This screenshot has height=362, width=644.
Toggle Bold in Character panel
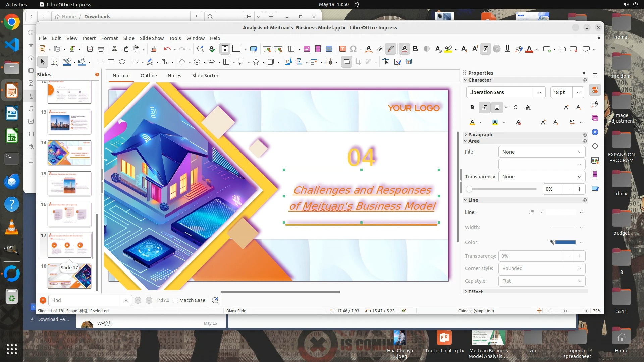(x=472, y=107)
